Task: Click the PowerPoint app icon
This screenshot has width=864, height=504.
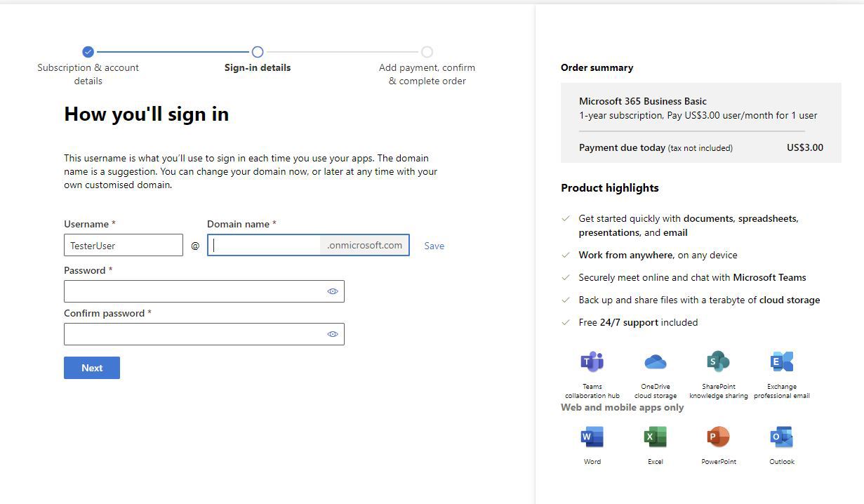Action: click(x=718, y=437)
